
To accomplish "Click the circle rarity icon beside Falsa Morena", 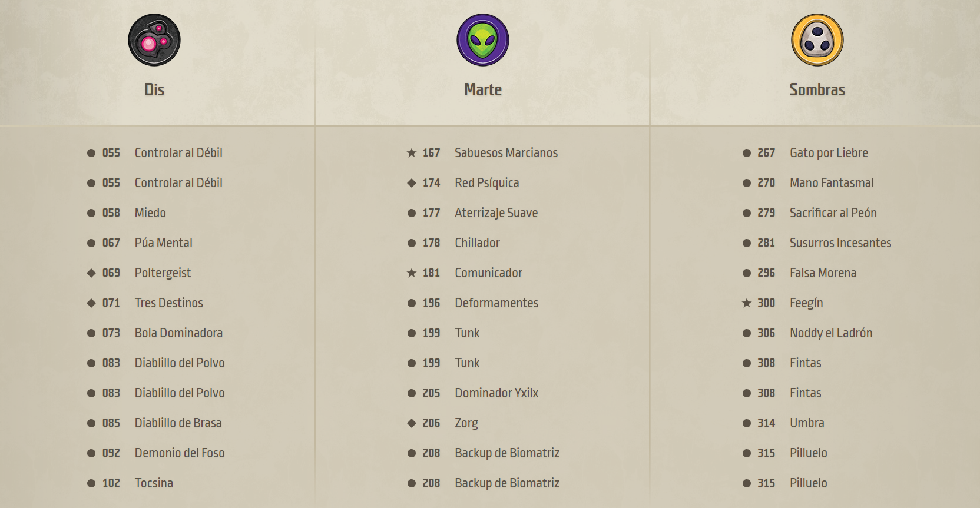I will point(747,273).
